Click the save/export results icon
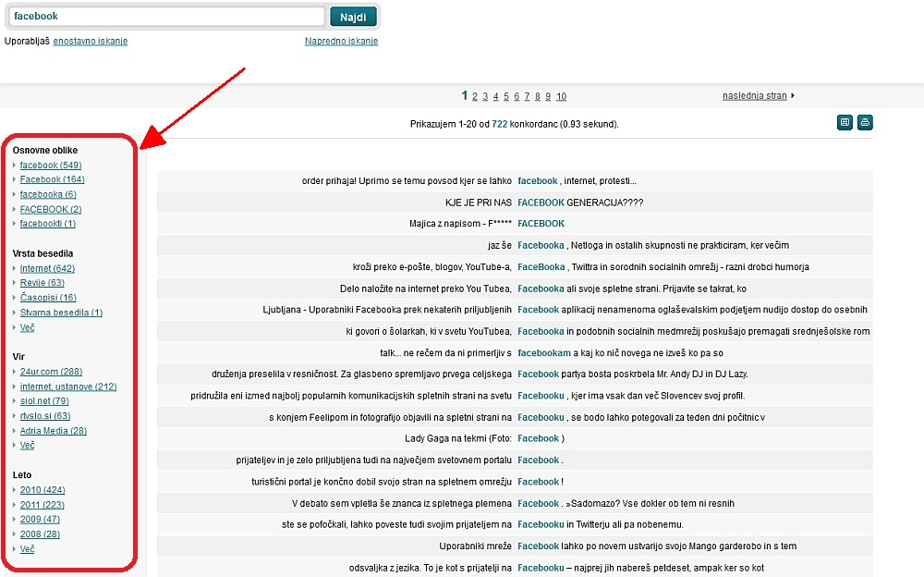This screenshot has width=924, height=577. [845, 123]
